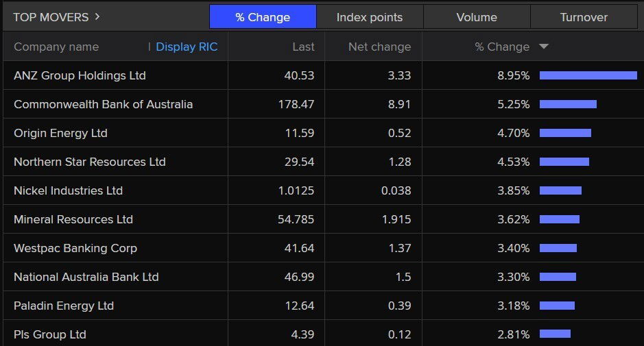Click Westpac Banking Corp name

(x=75, y=248)
